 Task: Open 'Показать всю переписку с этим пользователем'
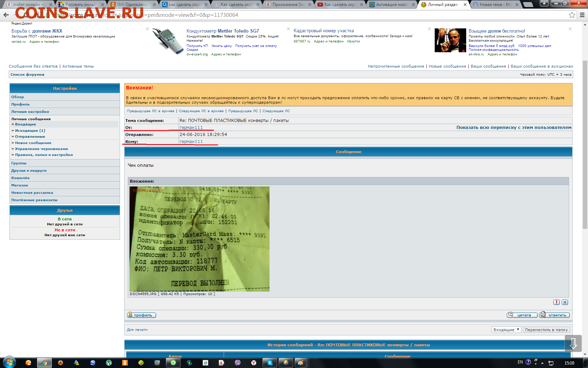point(514,128)
